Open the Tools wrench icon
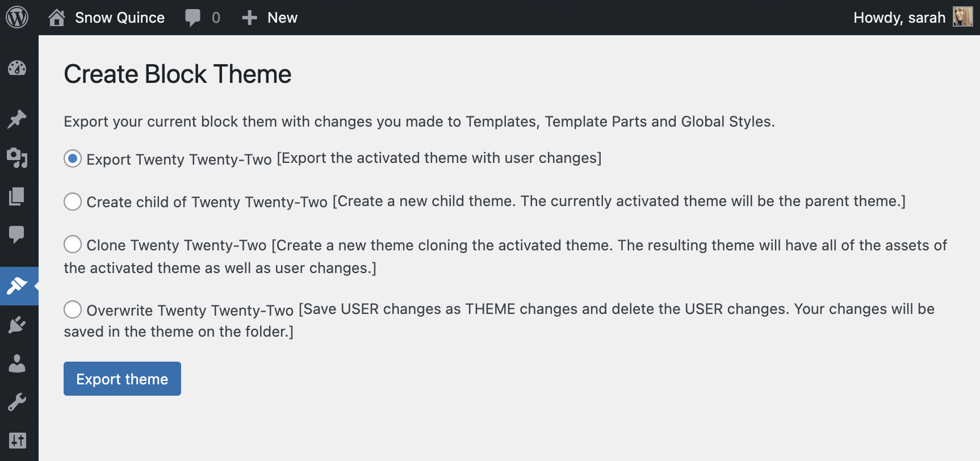980x461 pixels. pos(17,402)
